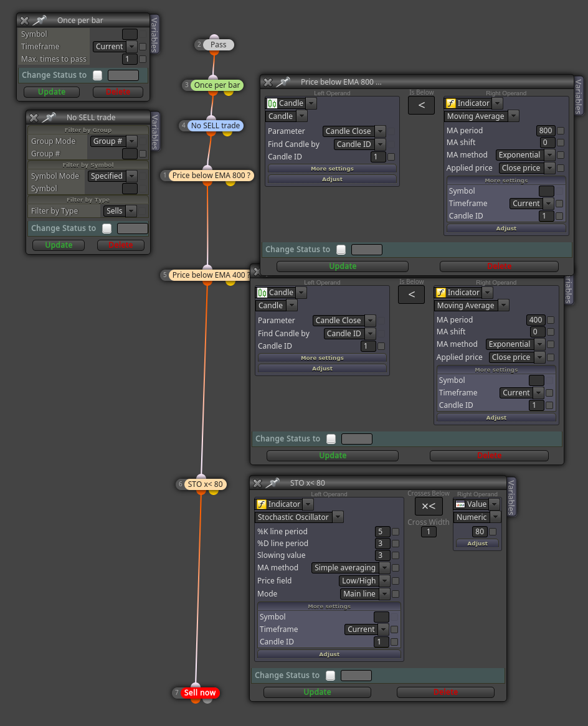Expand More settings under EMA 800 left operand

click(x=332, y=169)
